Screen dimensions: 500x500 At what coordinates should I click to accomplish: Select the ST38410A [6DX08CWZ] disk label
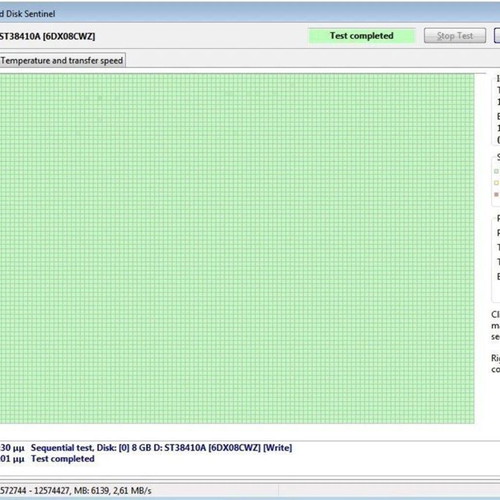(47, 36)
